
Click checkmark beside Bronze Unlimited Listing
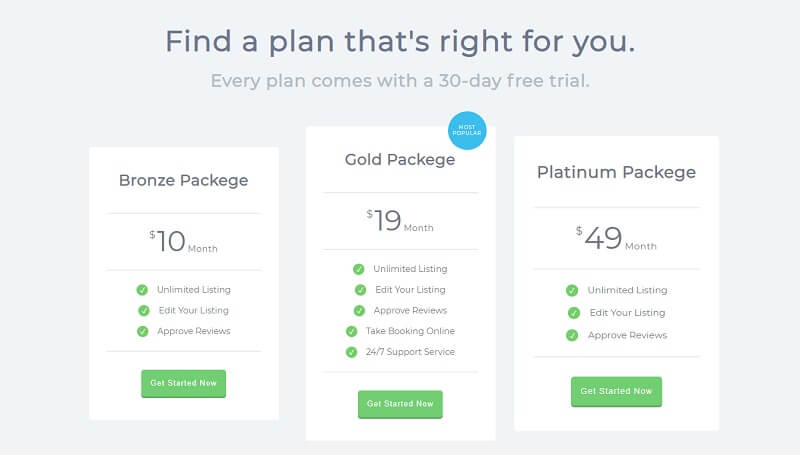(x=142, y=290)
